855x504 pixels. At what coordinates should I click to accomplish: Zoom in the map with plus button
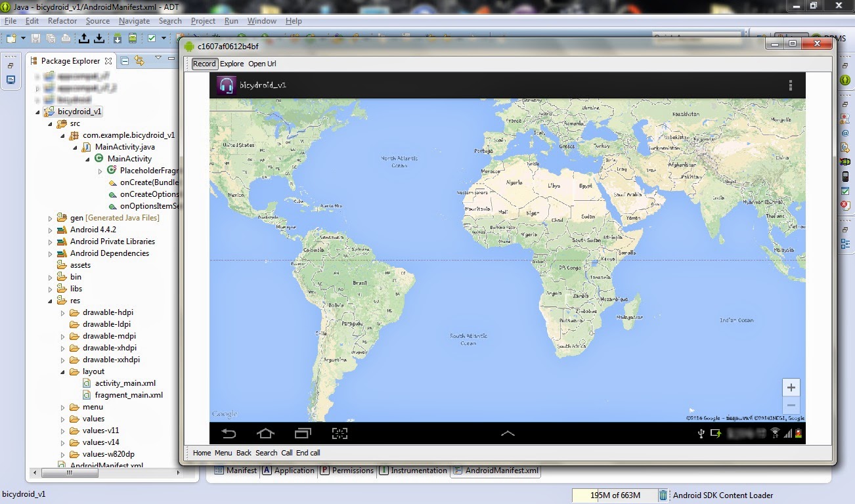click(791, 388)
